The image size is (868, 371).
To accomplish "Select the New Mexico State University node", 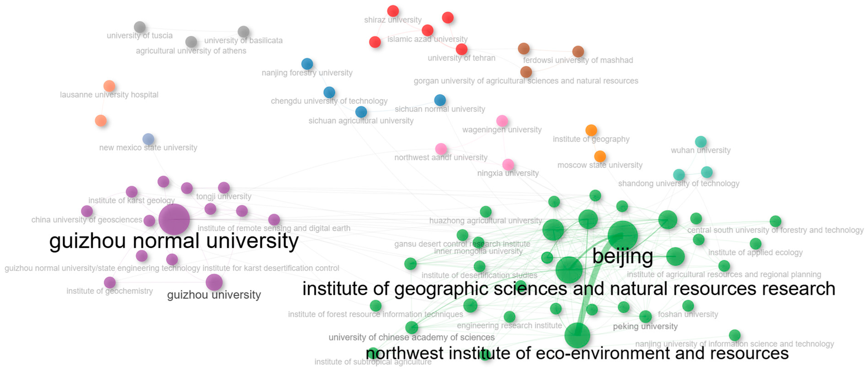I will point(148,139).
